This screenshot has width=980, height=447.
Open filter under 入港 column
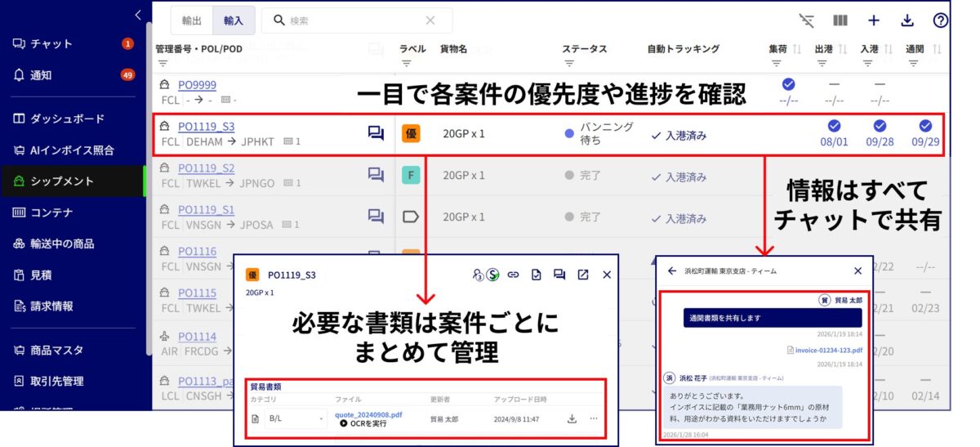coord(866,63)
